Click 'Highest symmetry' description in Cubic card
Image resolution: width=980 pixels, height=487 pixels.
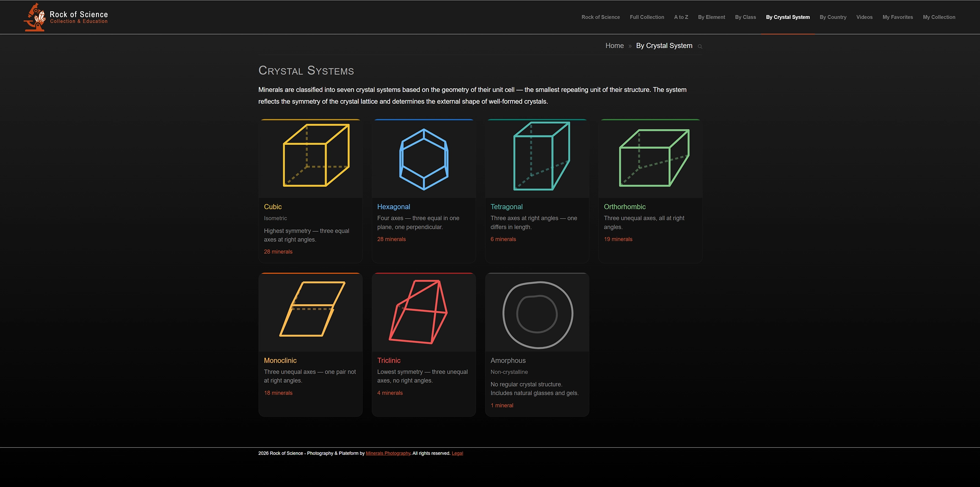[306, 235]
